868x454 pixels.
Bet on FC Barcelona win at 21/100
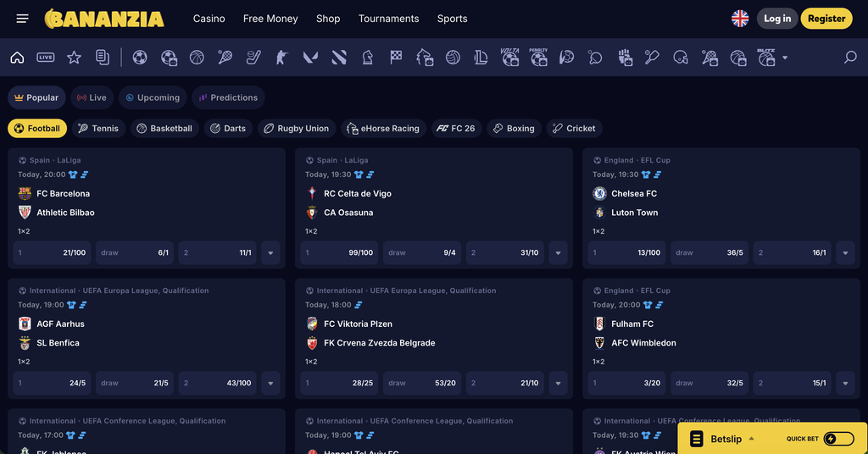pyautogui.click(x=52, y=252)
